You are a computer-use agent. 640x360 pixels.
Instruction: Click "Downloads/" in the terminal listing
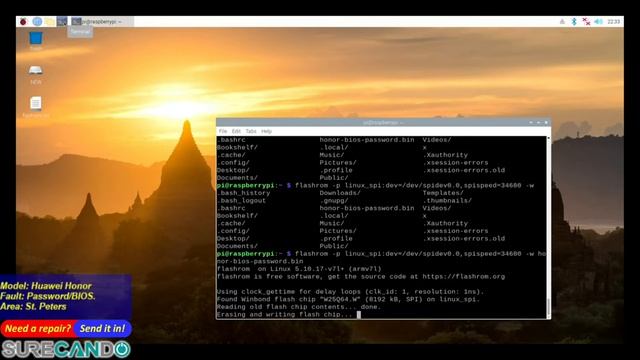click(340, 193)
